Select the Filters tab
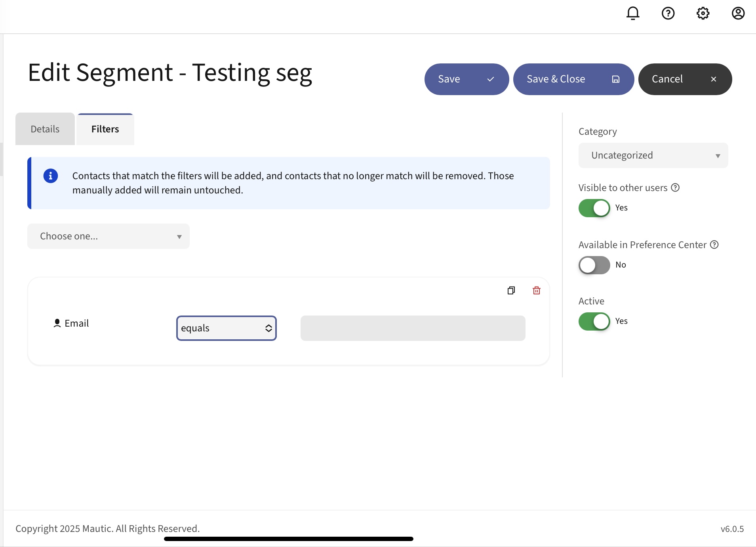The width and height of the screenshot is (756, 547). (105, 129)
